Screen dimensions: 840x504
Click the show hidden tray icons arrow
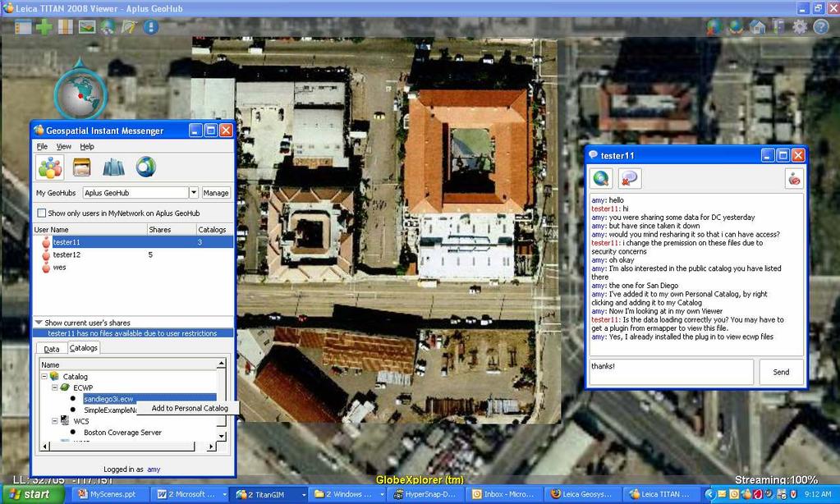click(x=709, y=494)
